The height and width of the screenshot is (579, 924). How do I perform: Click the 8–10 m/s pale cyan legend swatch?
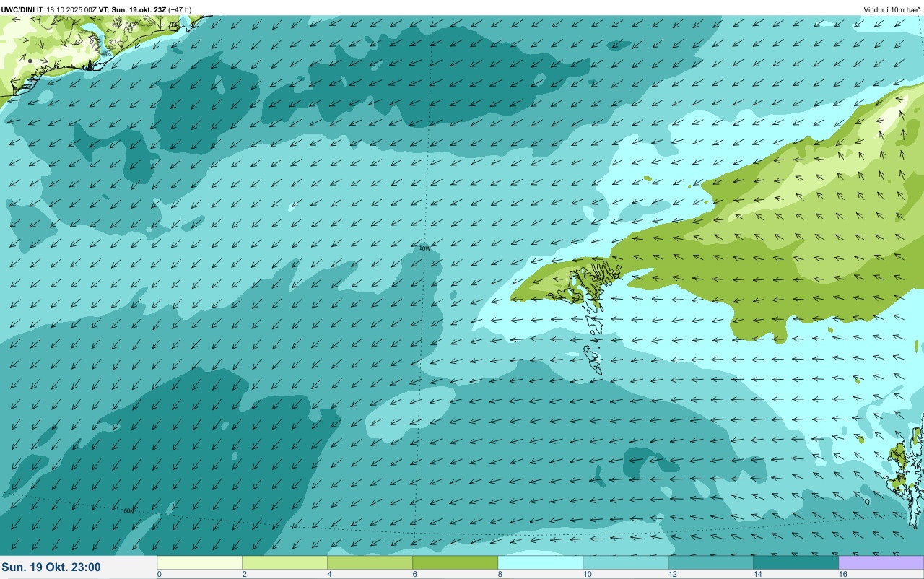pyautogui.click(x=541, y=562)
